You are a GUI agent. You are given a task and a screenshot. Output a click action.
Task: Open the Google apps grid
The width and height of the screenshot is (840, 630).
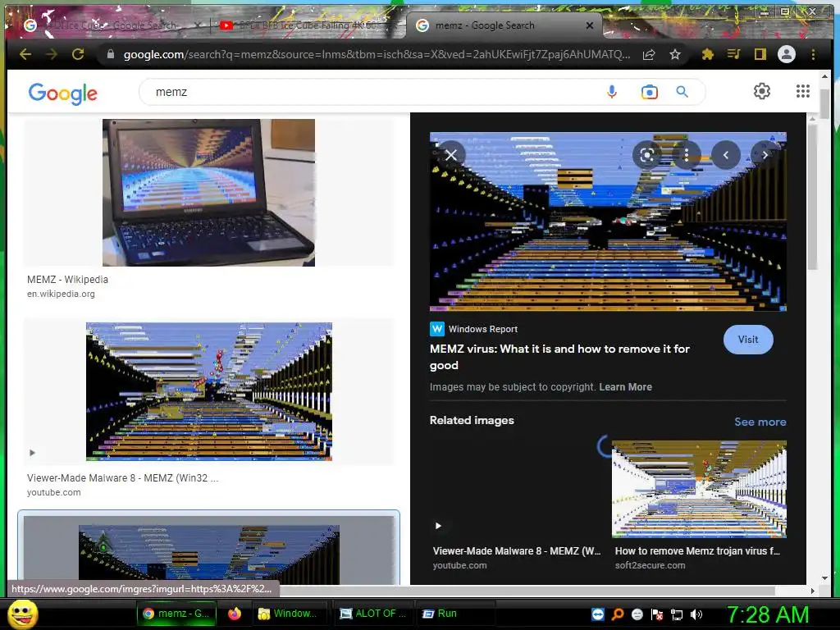tap(802, 91)
